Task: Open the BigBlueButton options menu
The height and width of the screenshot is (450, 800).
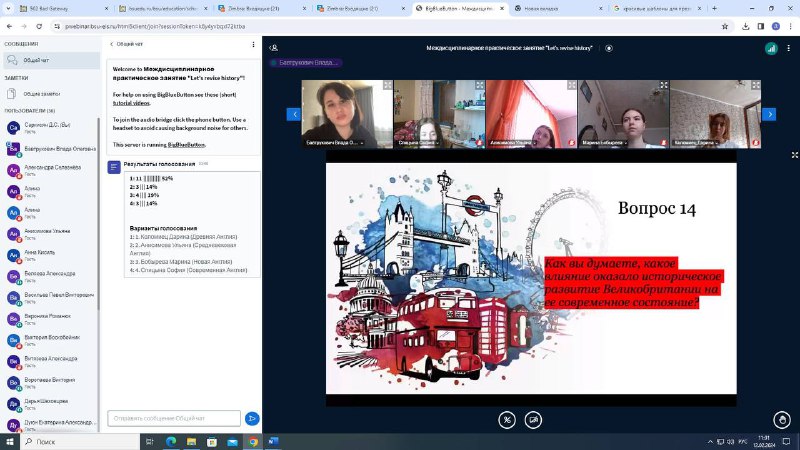Action: [788, 48]
